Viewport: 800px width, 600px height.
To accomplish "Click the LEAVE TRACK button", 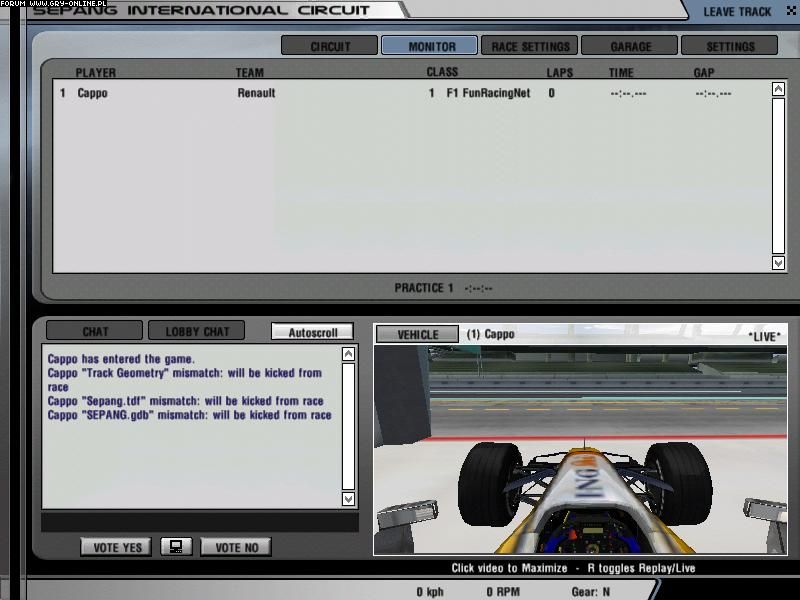I will pyautogui.click(x=737, y=12).
